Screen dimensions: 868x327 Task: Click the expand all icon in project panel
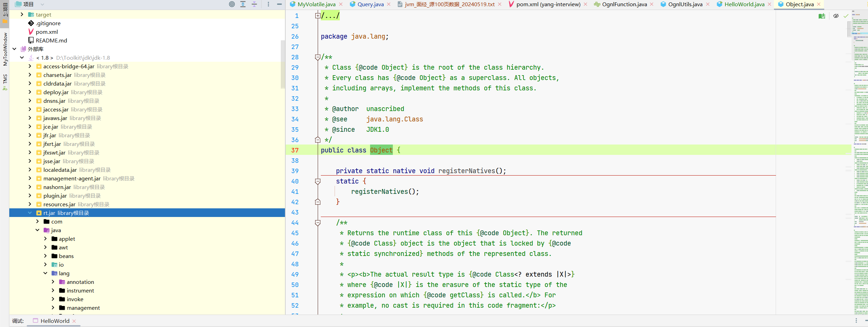[x=243, y=4]
